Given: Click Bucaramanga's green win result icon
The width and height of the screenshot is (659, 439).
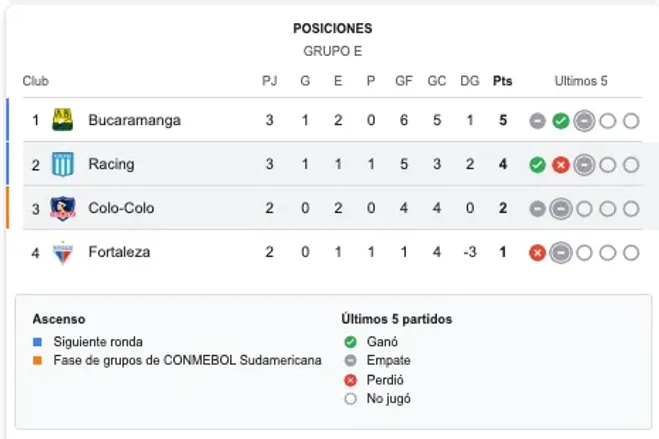Looking at the screenshot, I should point(561,121).
